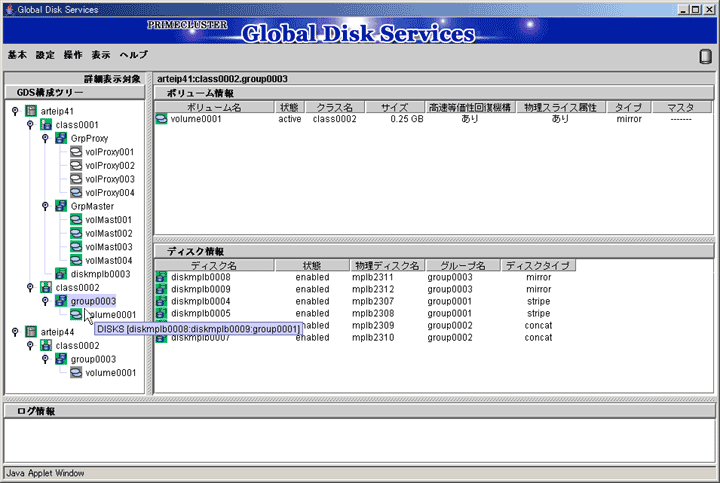This screenshot has width=720, height=483.
Task: Close the Global Disk Services window
Action: pos(709,9)
